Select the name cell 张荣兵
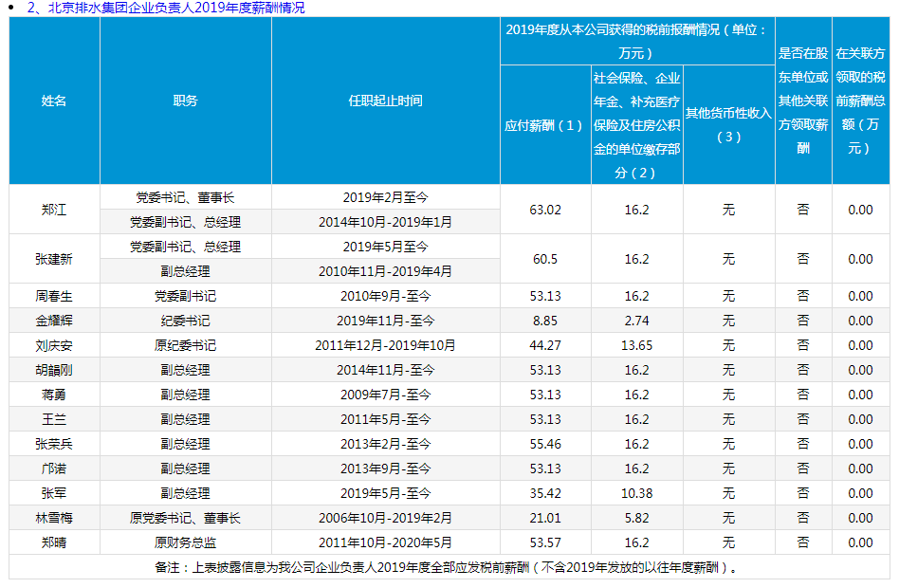This screenshot has height=588, width=899. pyautogui.click(x=54, y=445)
